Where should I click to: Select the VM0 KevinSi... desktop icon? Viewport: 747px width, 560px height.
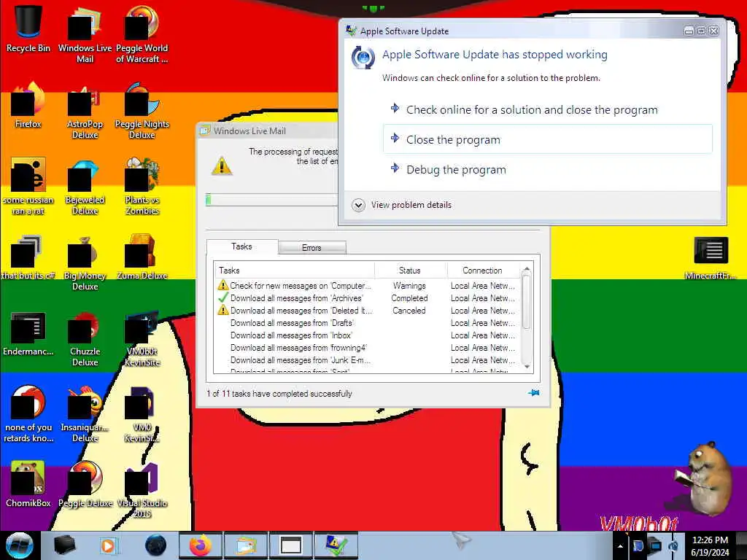[142, 413]
